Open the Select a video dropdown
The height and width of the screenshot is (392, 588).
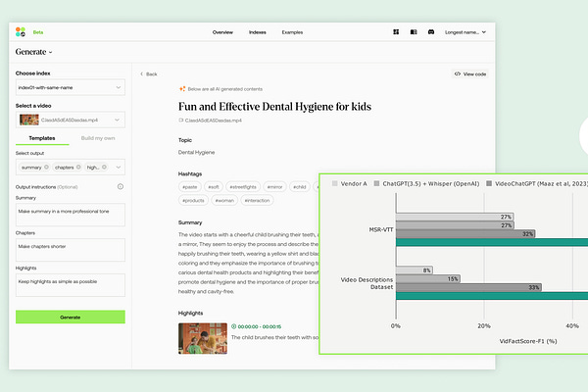(x=71, y=120)
